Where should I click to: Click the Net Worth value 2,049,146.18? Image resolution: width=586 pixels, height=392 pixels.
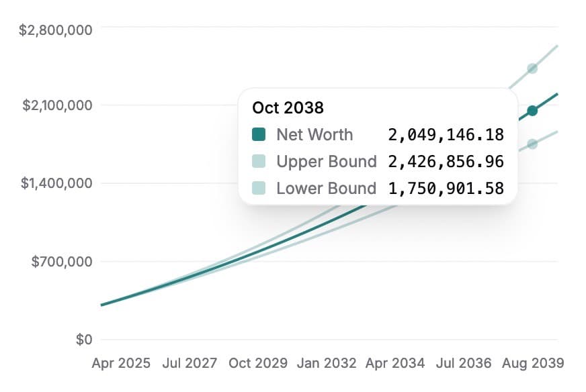click(x=446, y=134)
